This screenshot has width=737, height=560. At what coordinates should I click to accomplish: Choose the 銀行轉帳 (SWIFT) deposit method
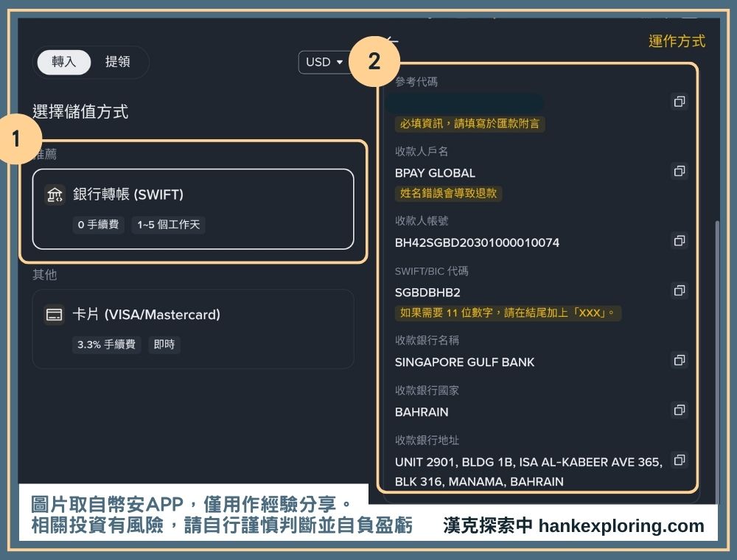tap(193, 209)
